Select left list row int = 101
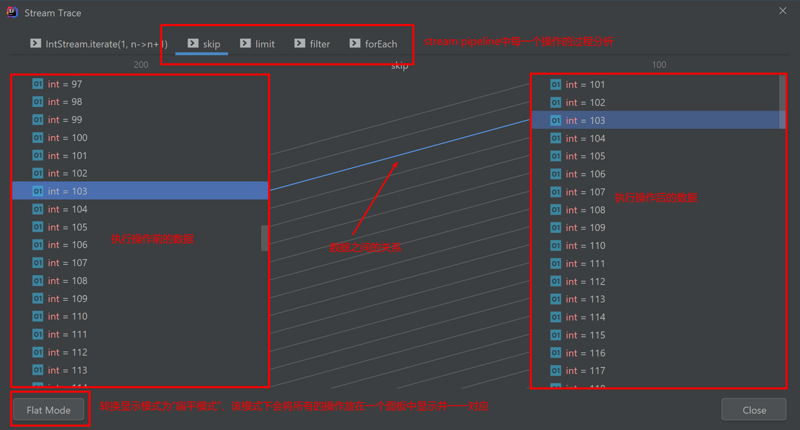800x430 pixels. click(140, 155)
